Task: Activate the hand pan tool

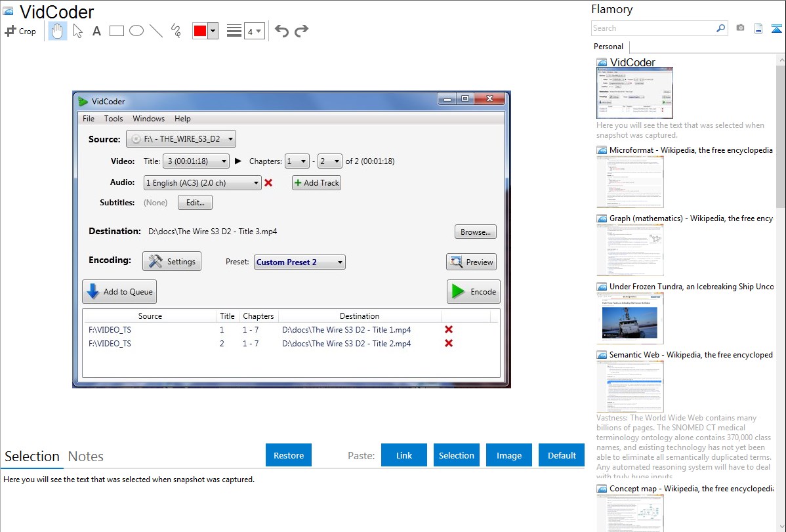Action: click(x=58, y=31)
